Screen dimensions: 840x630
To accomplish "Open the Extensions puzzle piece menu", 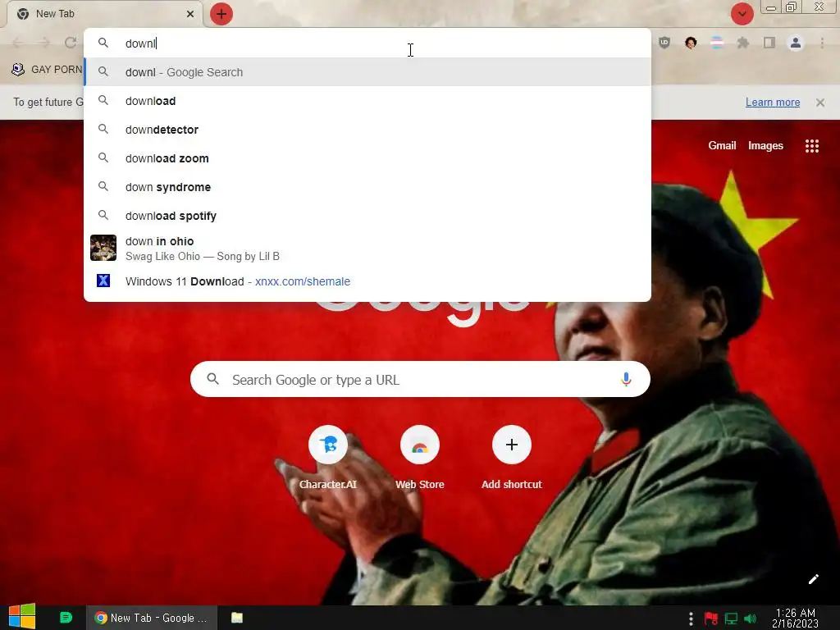I will (x=743, y=43).
